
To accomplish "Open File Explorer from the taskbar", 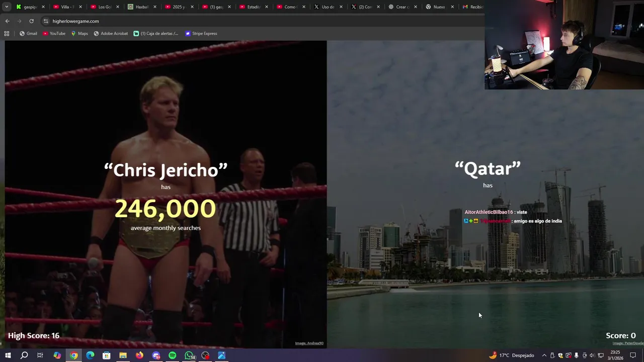I will tap(123, 355).
